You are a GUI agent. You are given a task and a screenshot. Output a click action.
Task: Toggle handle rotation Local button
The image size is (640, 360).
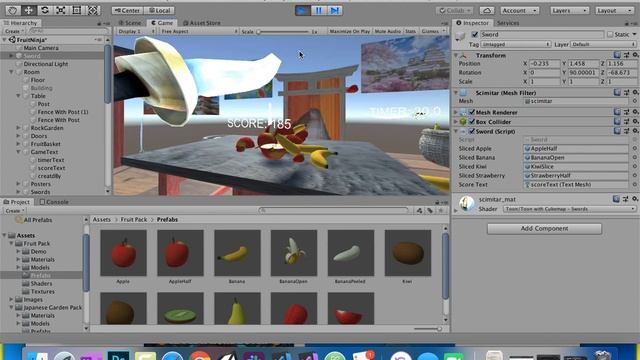159,10
